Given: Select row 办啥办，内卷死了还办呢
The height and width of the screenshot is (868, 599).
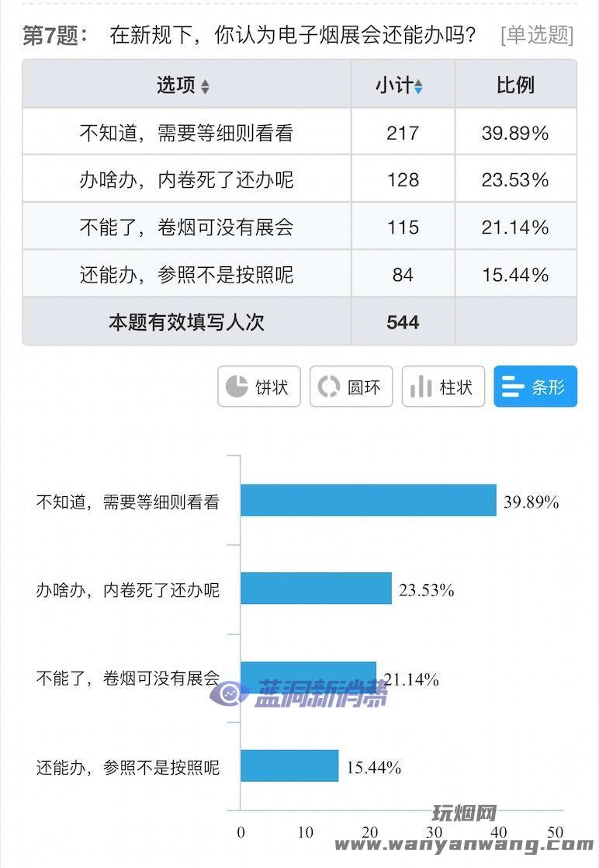Looking at the screenshot, I should pos(299,179).
